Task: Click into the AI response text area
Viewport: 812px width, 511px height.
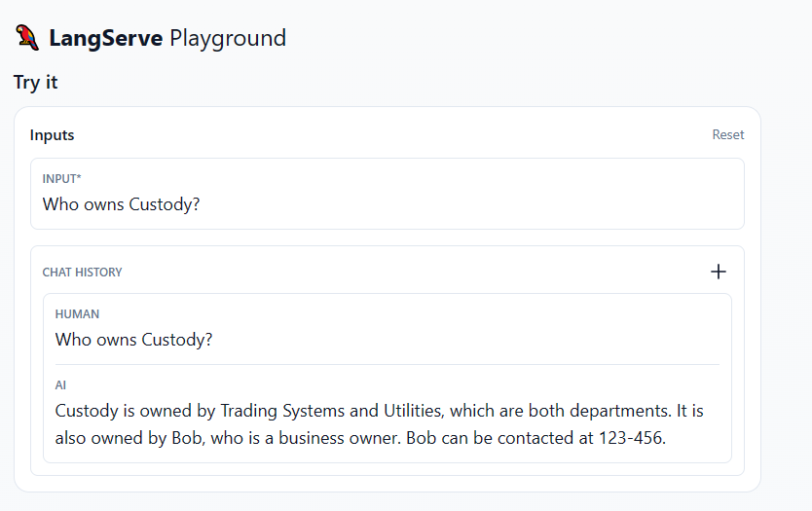Action: click(x=387, y=424)
